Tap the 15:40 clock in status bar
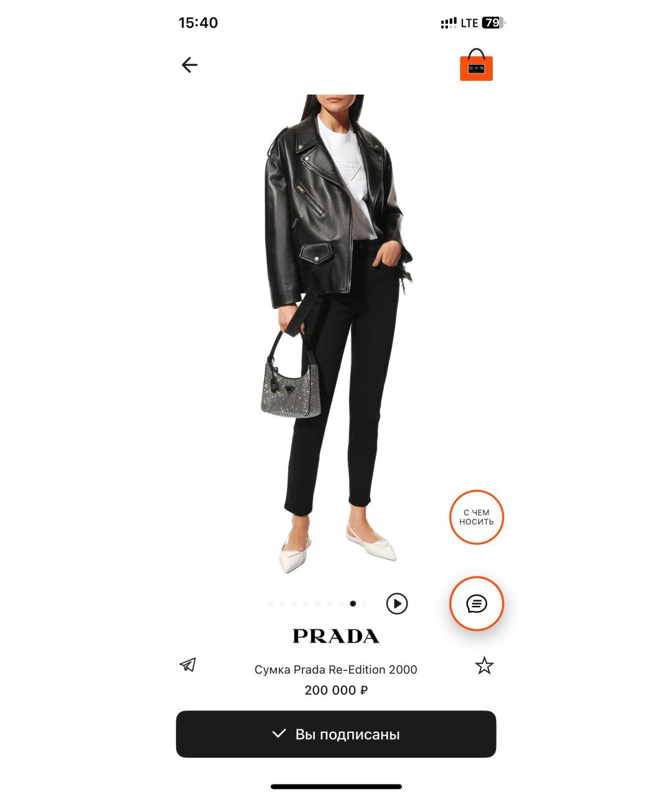The width and height of the screenshot is (672, 797). (x=198, y=23)
